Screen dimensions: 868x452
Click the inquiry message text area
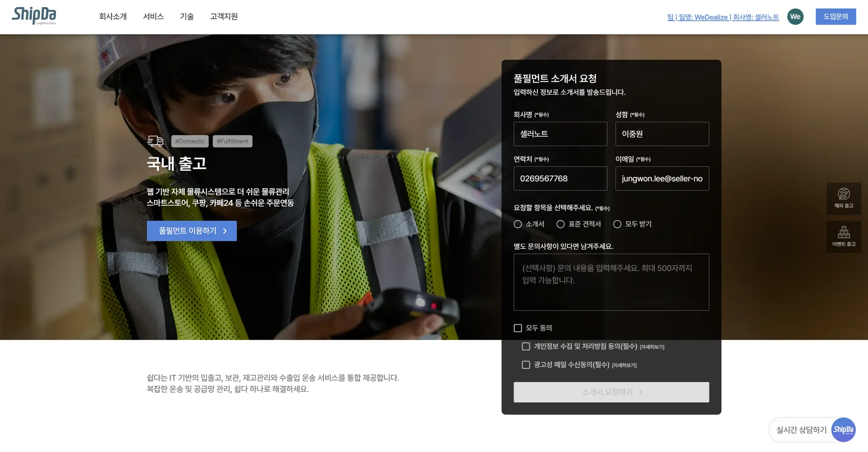(611, 282)
